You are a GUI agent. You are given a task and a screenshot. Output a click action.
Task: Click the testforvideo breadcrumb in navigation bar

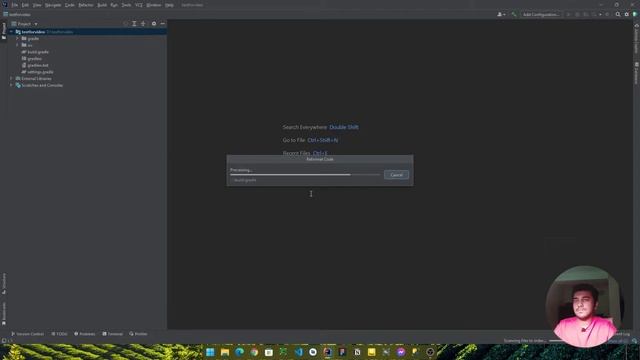coord(20,14)
